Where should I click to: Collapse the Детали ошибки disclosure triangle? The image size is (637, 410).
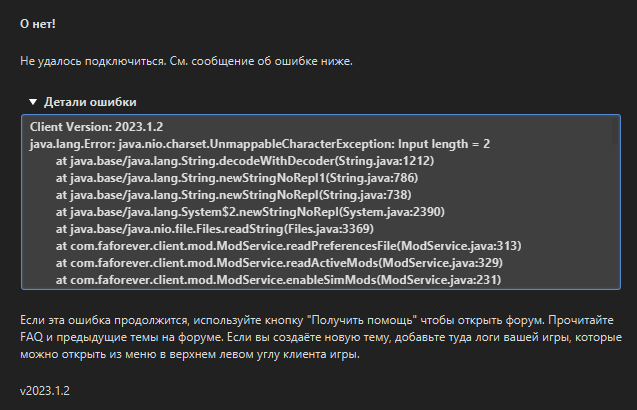point(33,102)
